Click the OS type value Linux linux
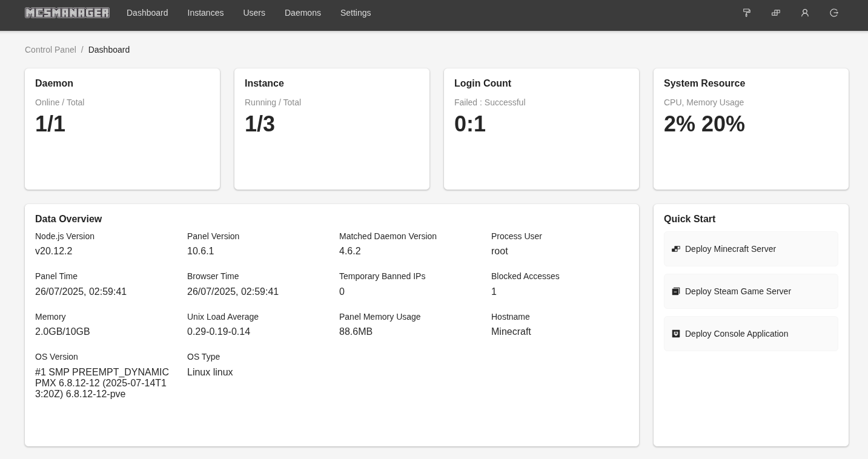Screen dimensions: 868x459 coord(210,372)
